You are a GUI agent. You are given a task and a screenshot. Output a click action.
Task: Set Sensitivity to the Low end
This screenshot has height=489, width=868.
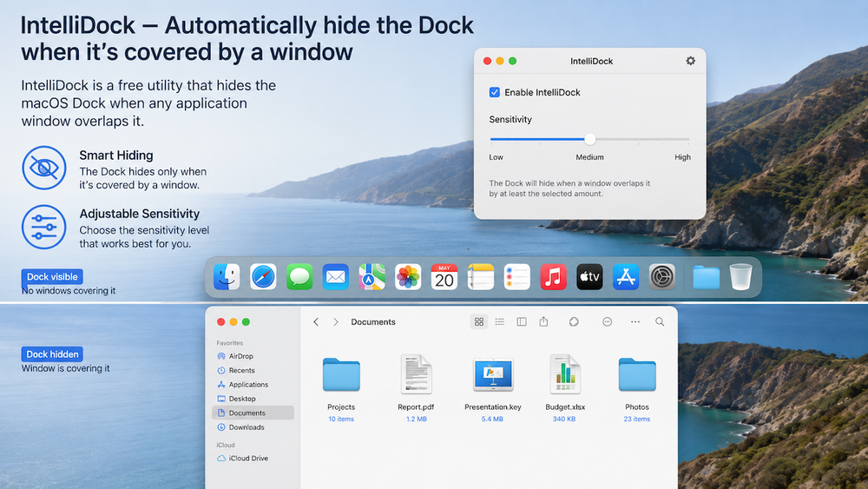(x=491, y=140)
